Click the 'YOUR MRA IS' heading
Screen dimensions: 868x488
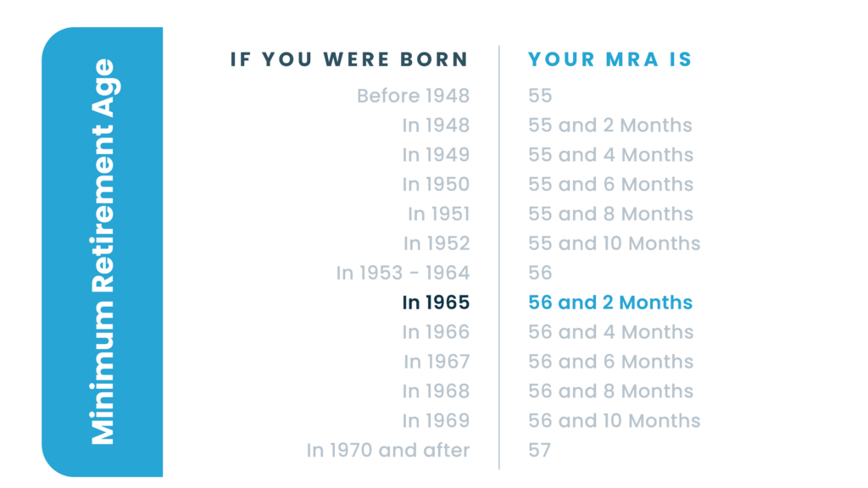[610, 59]
